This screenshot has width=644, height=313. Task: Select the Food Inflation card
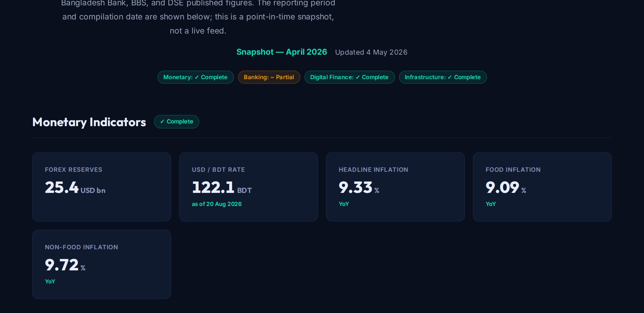point(542,187)
